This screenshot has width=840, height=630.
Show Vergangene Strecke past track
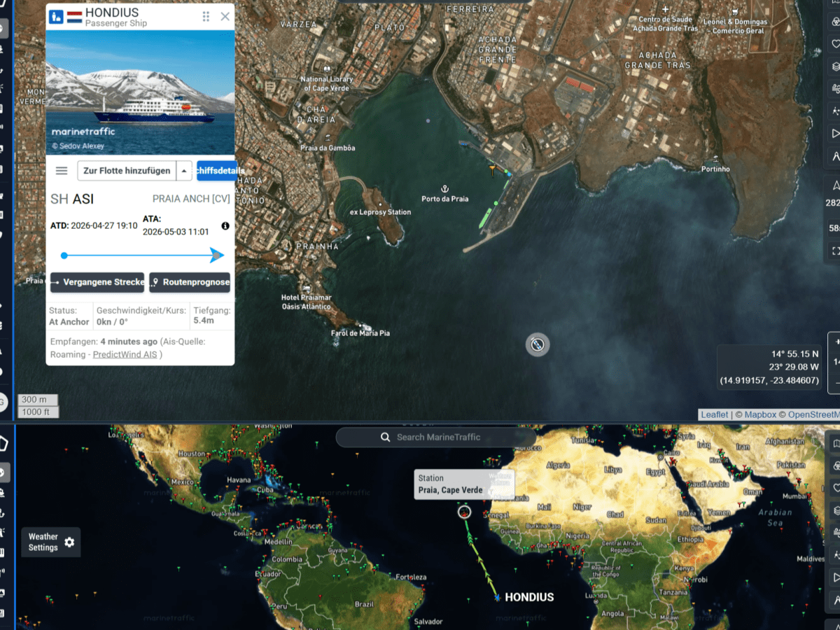(97, 283)
